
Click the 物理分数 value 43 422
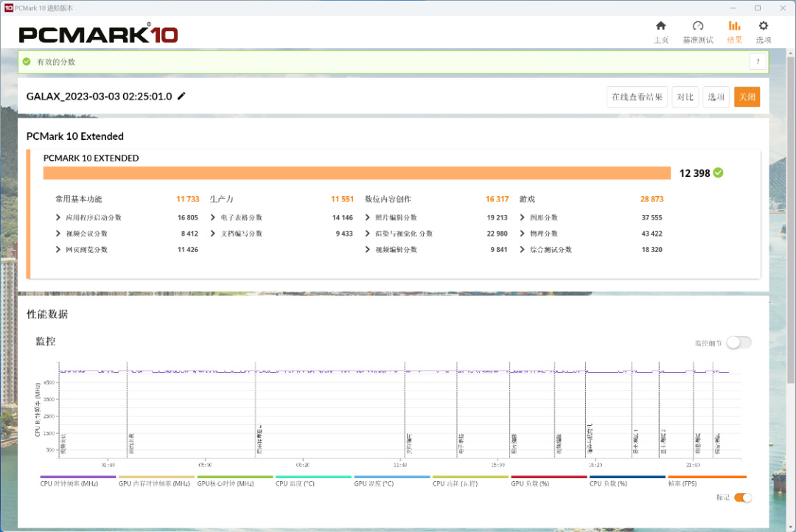coord(652,234)
